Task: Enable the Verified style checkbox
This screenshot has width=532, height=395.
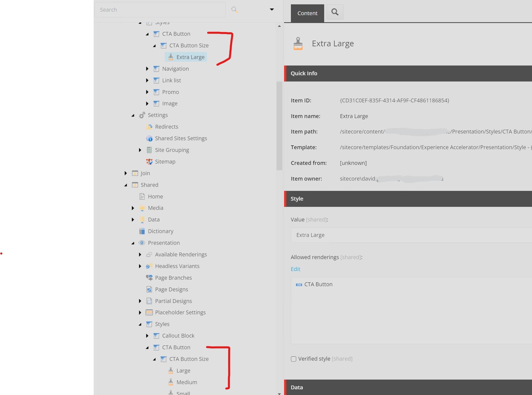Action: [294, 359]
